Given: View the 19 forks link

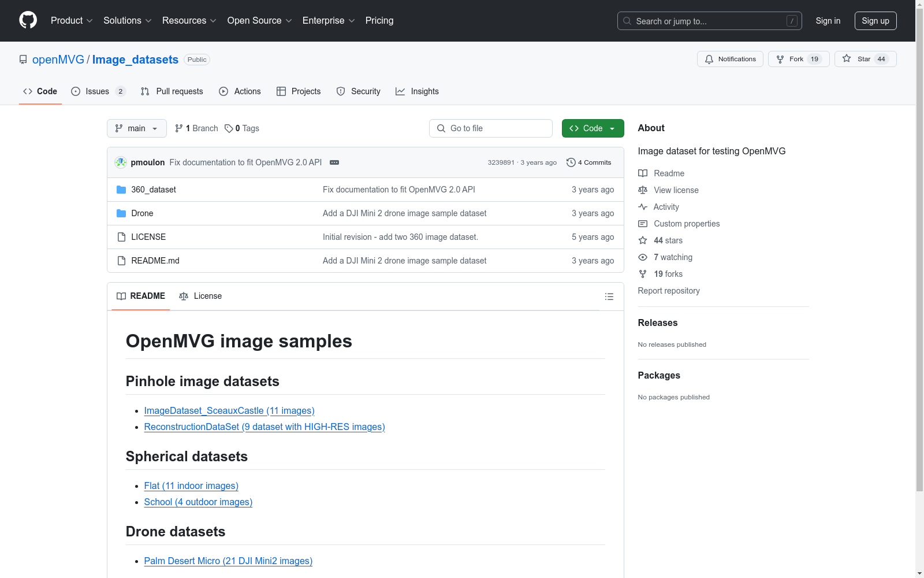Looking at the screenshot, I should [x=660, y=274].
